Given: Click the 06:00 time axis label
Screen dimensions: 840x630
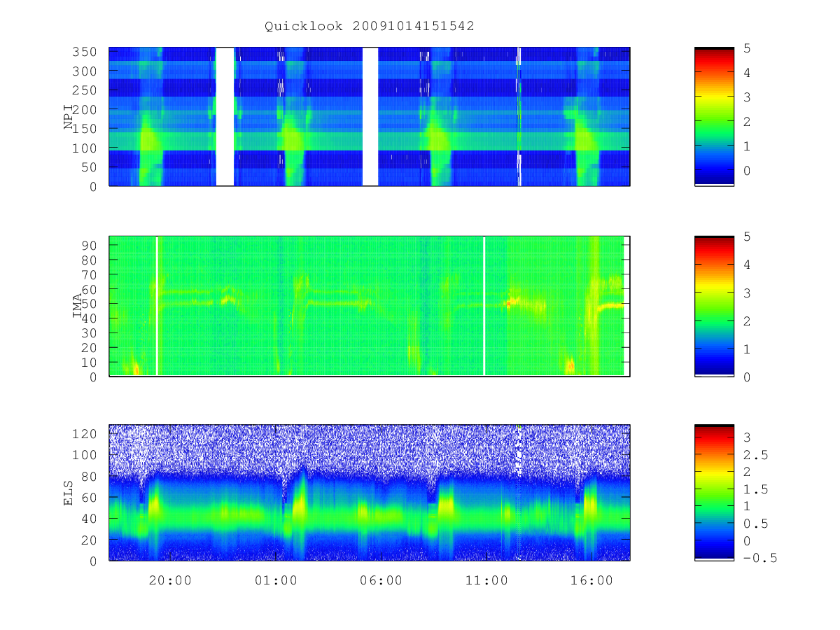Looking at the screenshot, I should (381, 580).
